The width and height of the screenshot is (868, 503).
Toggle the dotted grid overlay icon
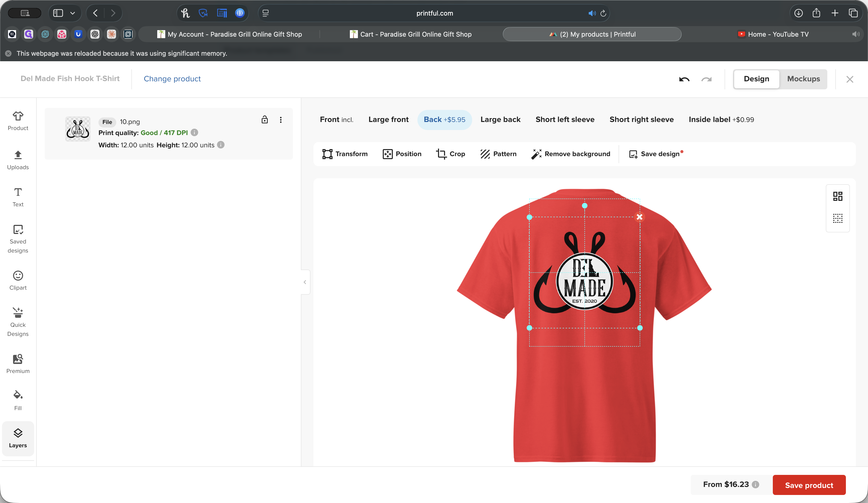(838, 218)
